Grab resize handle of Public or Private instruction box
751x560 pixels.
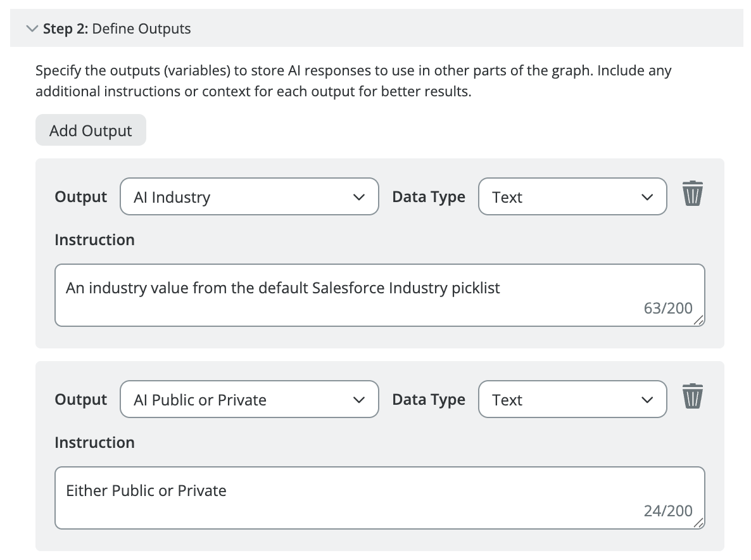(x=698, y=524)
